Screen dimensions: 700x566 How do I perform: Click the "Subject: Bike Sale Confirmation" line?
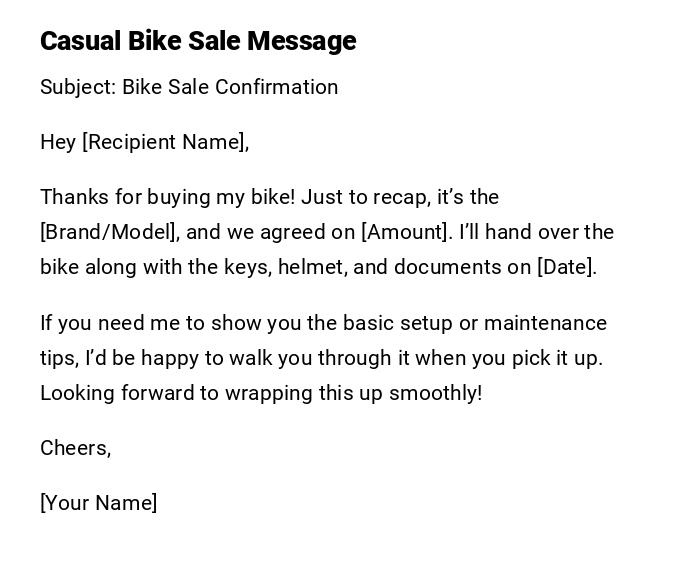[189, 87]
